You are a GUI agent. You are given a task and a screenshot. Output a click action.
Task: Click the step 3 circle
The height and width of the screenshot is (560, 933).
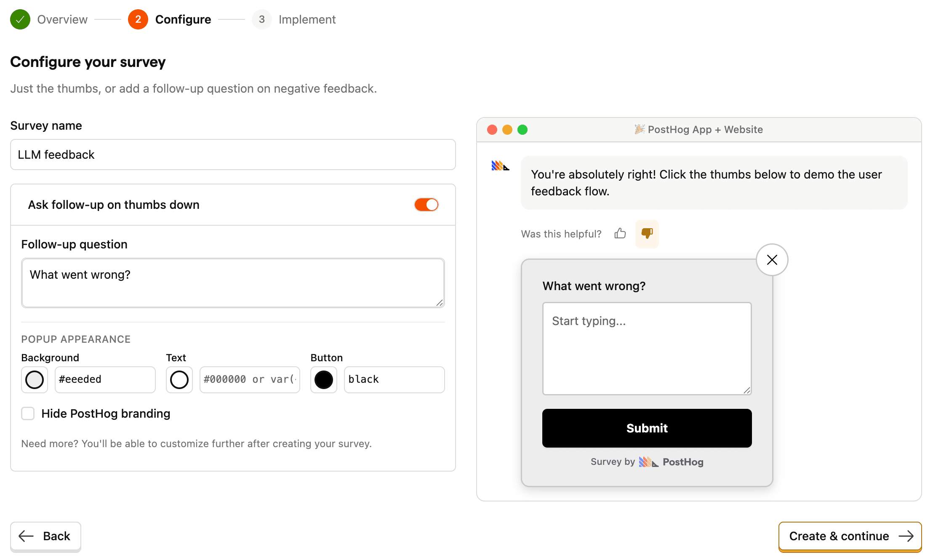(x=261, y=19)
